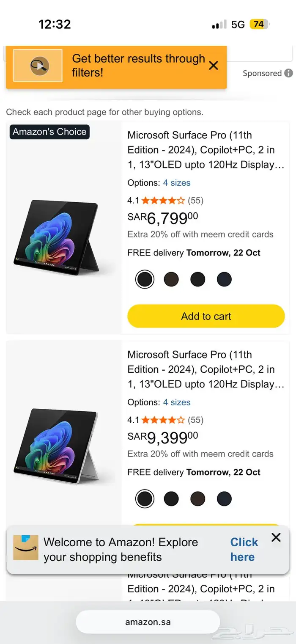Open star rating of 6,799 Surface listing

163,201
